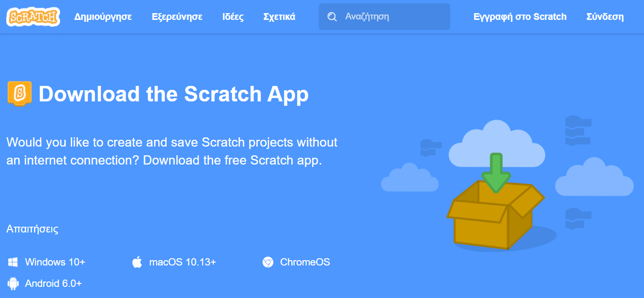Click the Apple logo icon
This screenshot has width=644, height=298.
(x=137, y=263)
